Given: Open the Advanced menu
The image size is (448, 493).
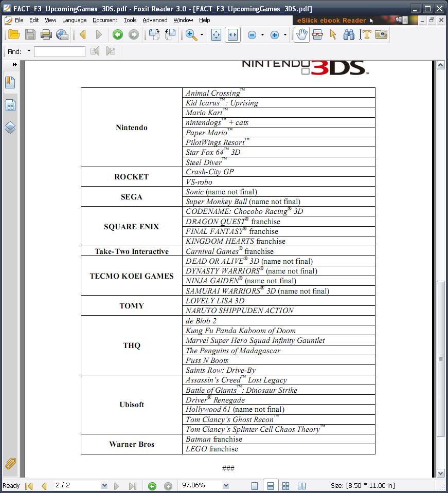Looking at the screenshot, I should pos(155,20).
